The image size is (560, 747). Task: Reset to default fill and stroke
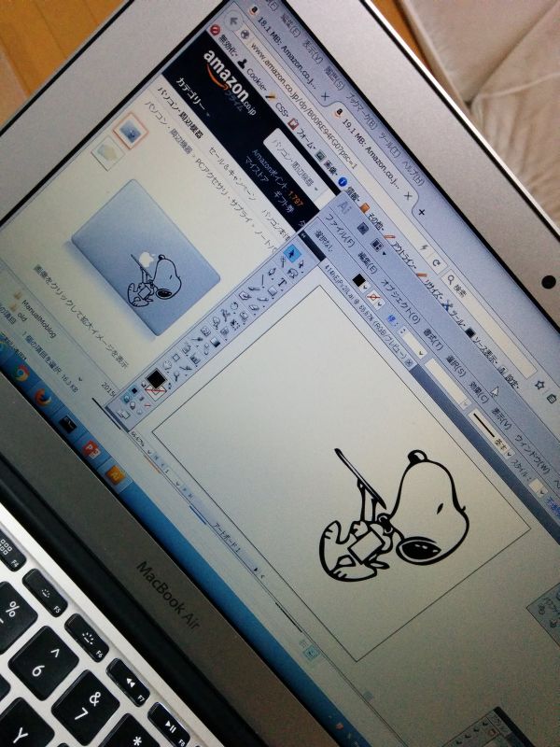(144, 384)
